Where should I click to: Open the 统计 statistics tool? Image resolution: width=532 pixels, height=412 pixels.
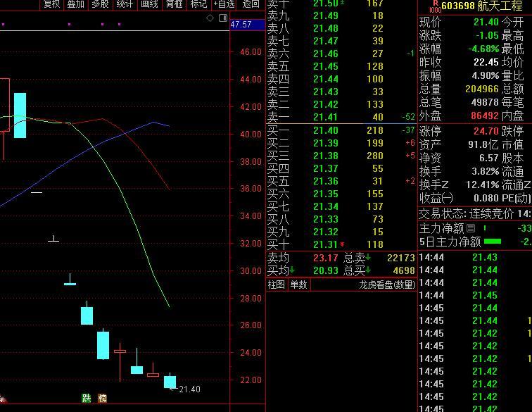[125, 4]
